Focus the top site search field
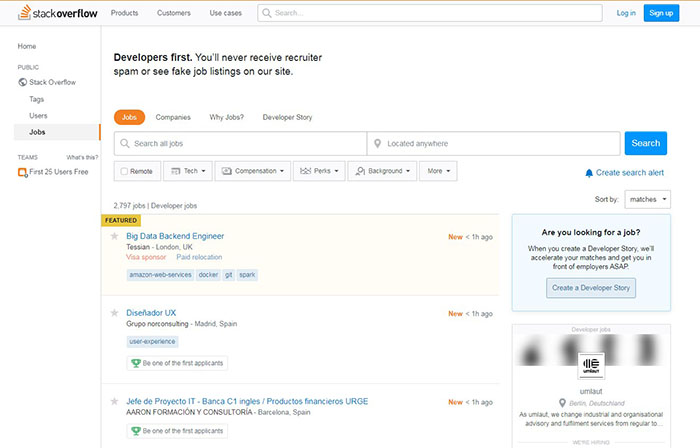This screenshot has height=448, width=700. pos(430,13)
